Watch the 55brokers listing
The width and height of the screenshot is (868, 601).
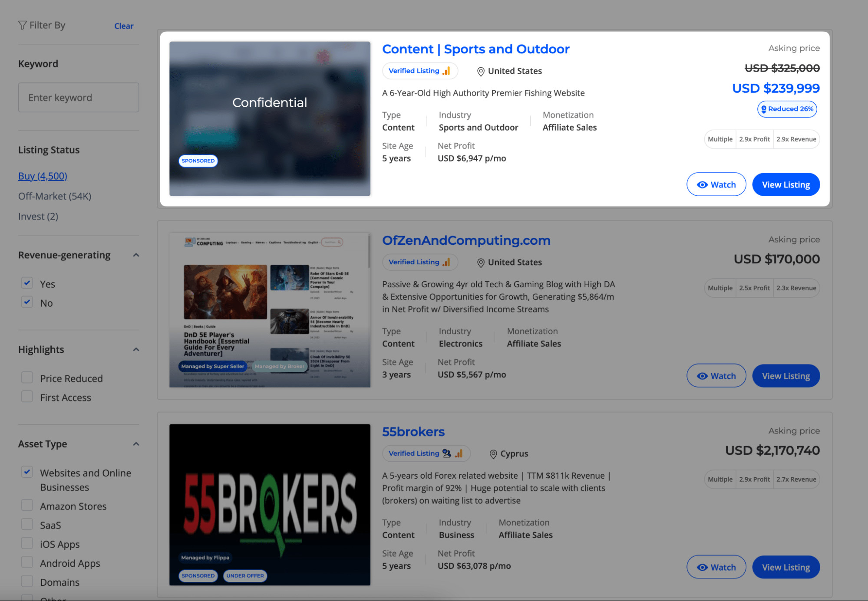(716, 567)
